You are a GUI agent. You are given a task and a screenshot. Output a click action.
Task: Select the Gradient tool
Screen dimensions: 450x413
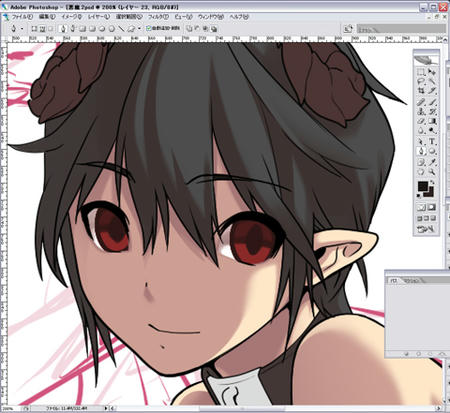pyautogui.click(x=432, y=121)
